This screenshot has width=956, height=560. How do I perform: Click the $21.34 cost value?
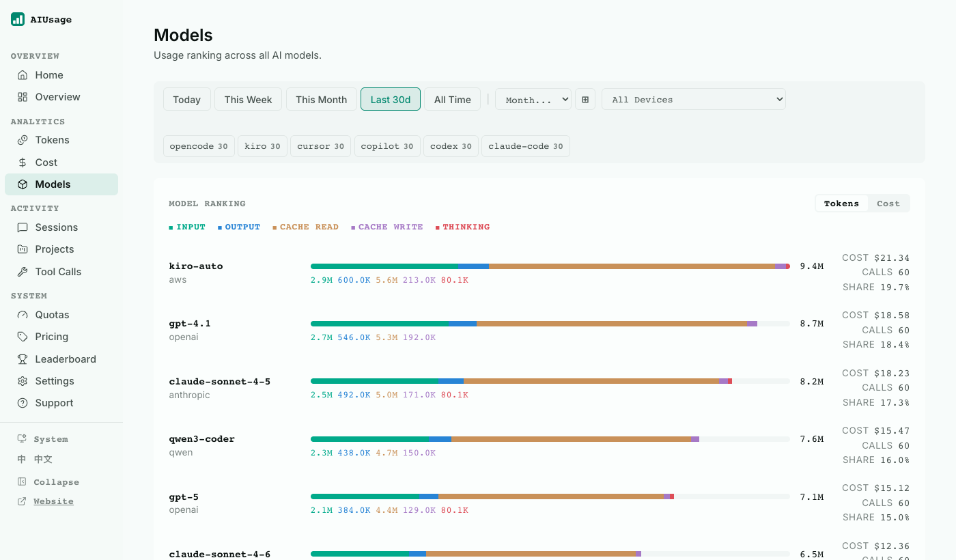click(892, 258)
